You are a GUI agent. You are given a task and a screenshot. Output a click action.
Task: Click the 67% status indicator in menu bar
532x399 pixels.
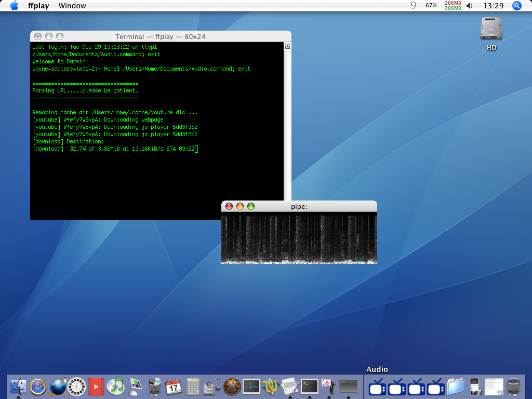(x=431, y=5)
